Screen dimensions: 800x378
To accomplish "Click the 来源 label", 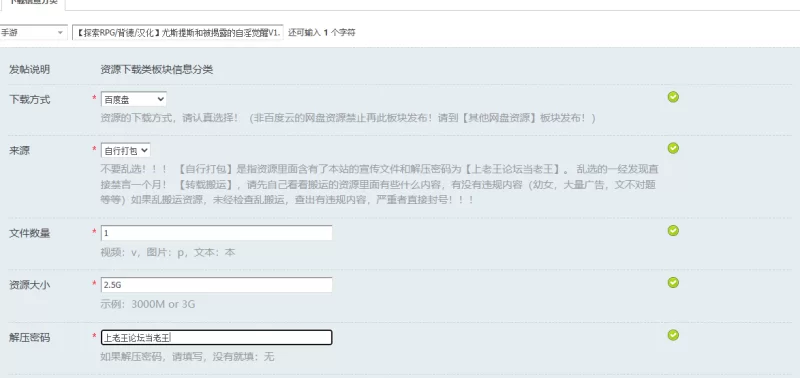I will coord(19,150).
